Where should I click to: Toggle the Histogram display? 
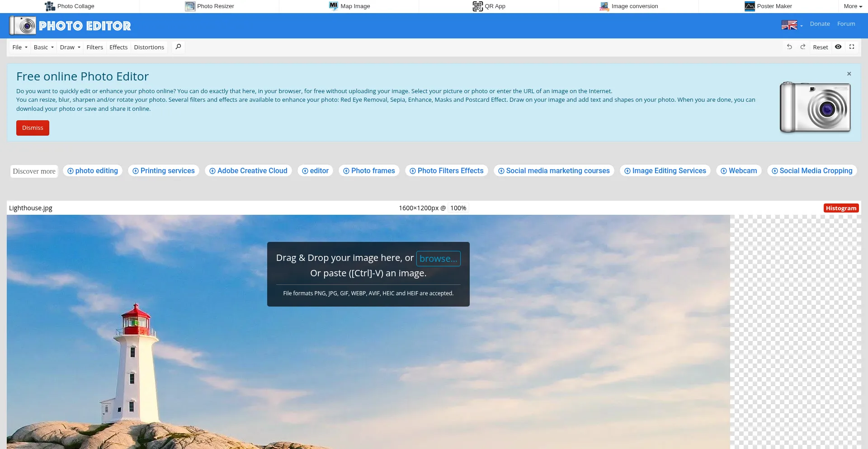[841, 208]
